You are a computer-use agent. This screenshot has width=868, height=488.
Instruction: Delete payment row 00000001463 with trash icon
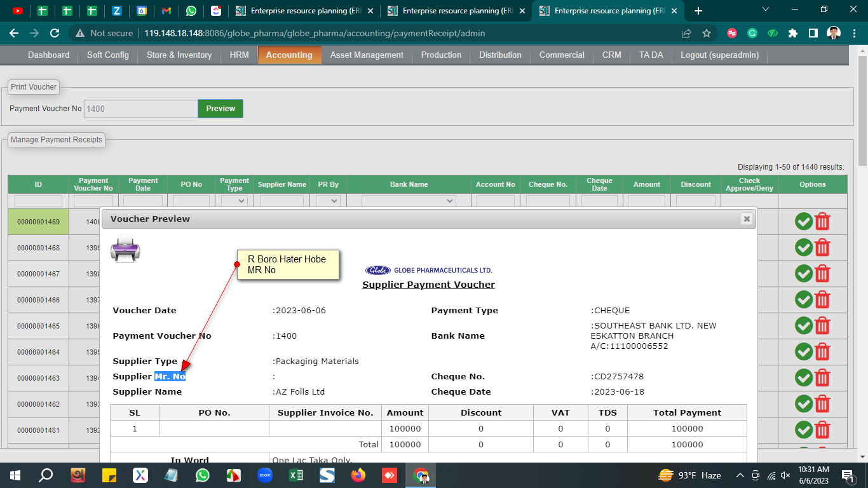pyautogui.click(x=822, y=377)
